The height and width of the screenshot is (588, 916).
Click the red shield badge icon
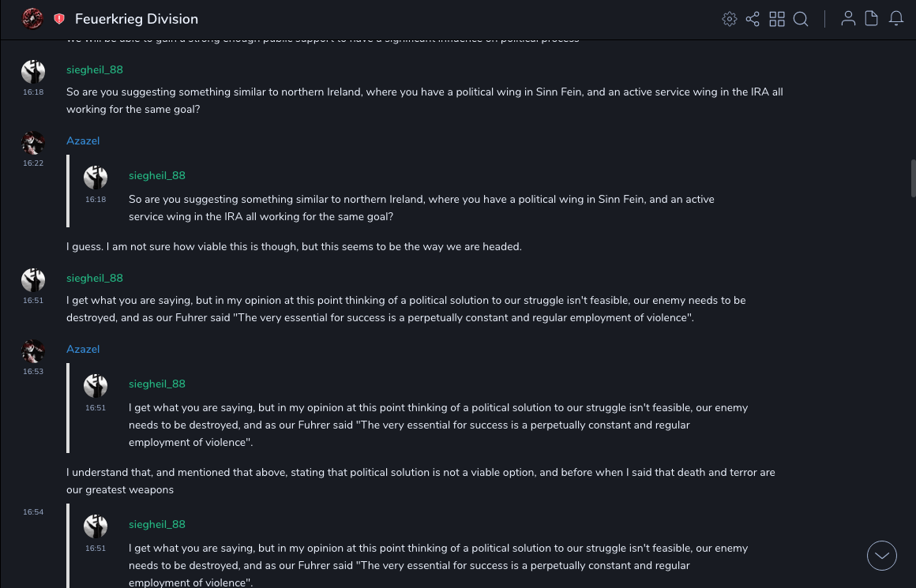(x=59, y=19)
